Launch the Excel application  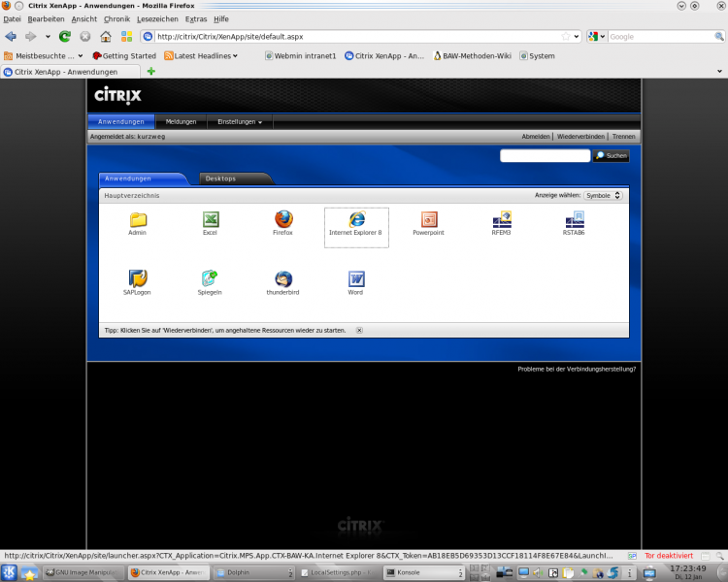(210, 223)
